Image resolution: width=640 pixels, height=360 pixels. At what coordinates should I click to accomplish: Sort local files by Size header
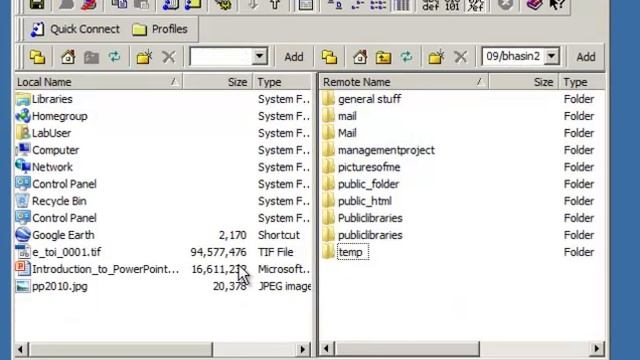click(x=218, y=82)
